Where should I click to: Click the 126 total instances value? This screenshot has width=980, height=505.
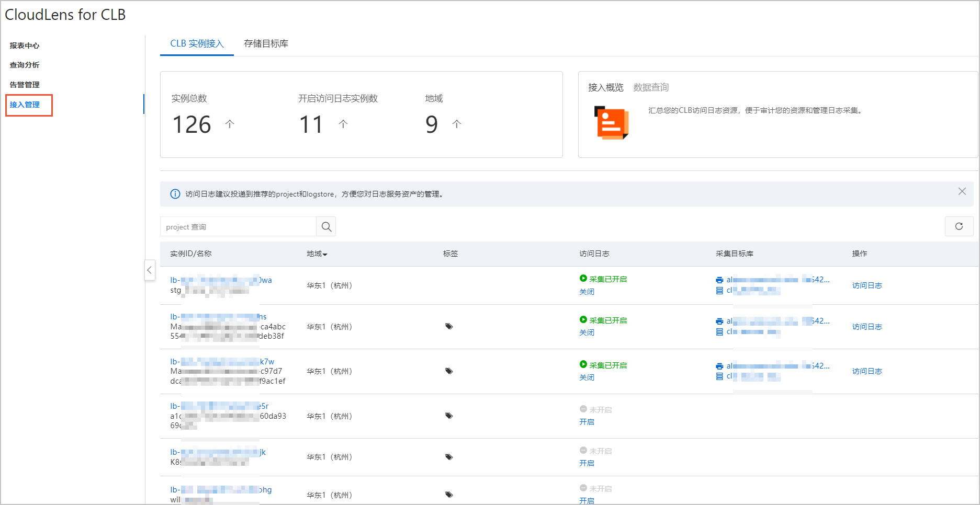point(192,124)
